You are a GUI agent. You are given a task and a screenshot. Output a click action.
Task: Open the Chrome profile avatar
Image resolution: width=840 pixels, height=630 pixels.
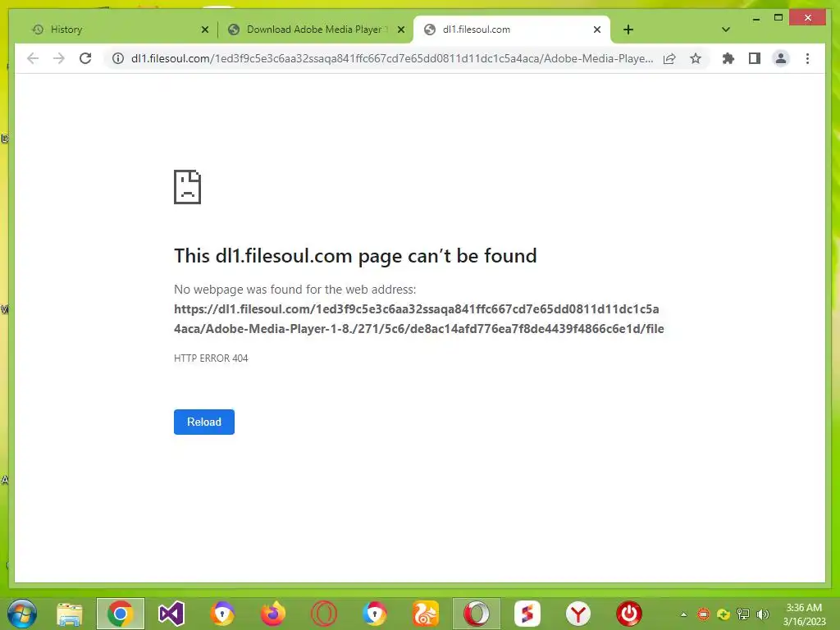click(781, 58)
